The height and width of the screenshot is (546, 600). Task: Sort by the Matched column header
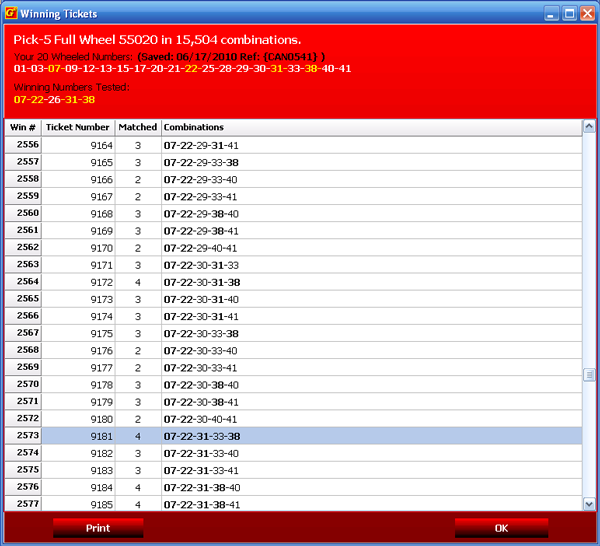[138, 127]
